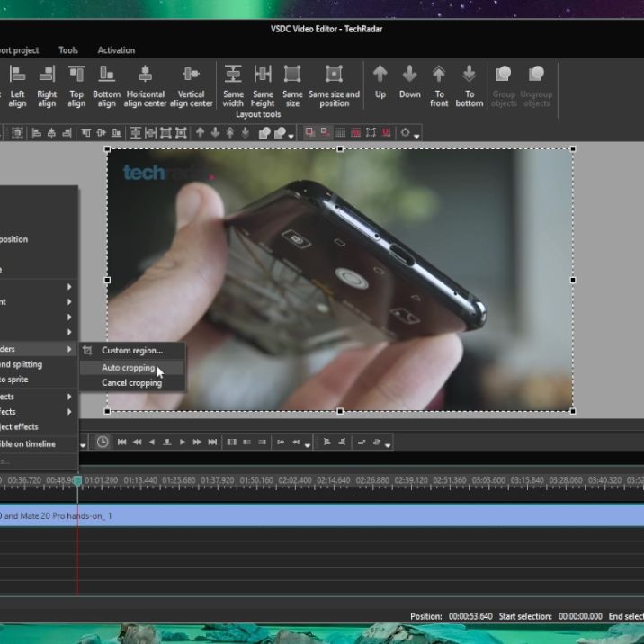The height and width of the screenshot is (644, 644).
Task: Open dropdown arrow at end of playback toolbar
Action: pyautogui.click(x=389, y=443)
